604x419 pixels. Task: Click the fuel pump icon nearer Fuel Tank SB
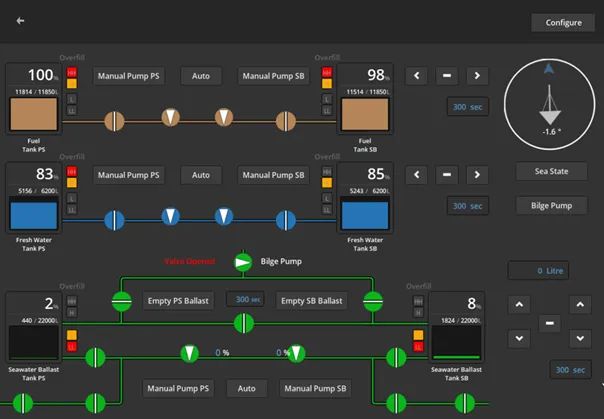coord(224,117)
